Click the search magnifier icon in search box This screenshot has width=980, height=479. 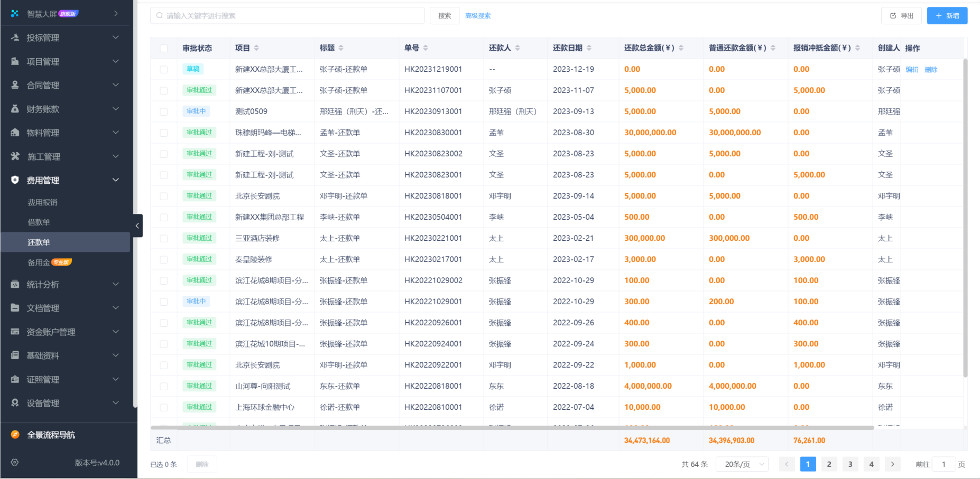160,16
